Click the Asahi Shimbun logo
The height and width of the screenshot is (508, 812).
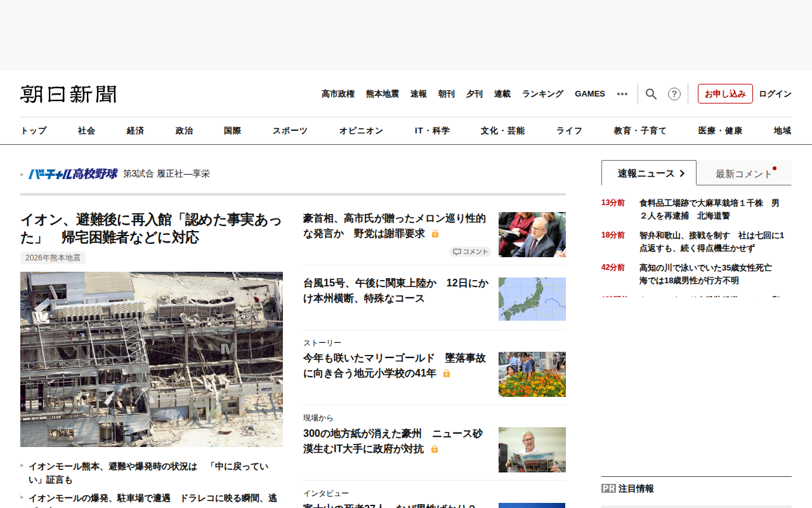[69, 94]
